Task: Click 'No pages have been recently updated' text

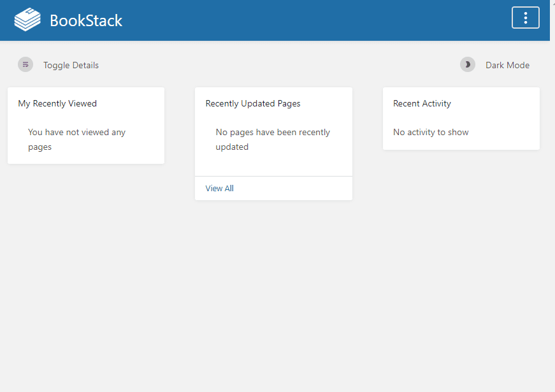Action: (273, 140)
